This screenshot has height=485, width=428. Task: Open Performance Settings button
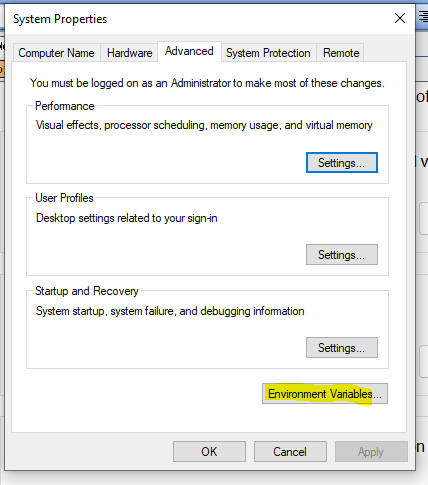tap(342, 163)
